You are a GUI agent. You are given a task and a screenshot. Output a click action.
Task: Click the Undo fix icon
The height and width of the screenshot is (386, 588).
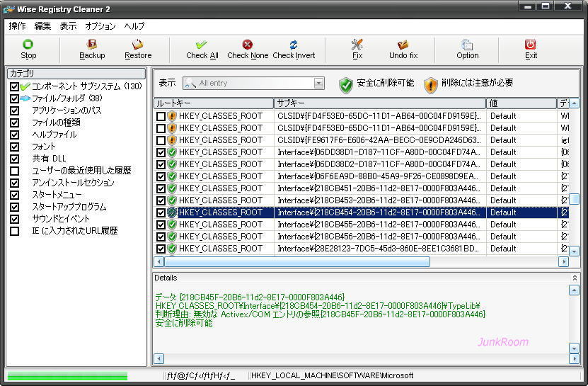pos(403,45)
